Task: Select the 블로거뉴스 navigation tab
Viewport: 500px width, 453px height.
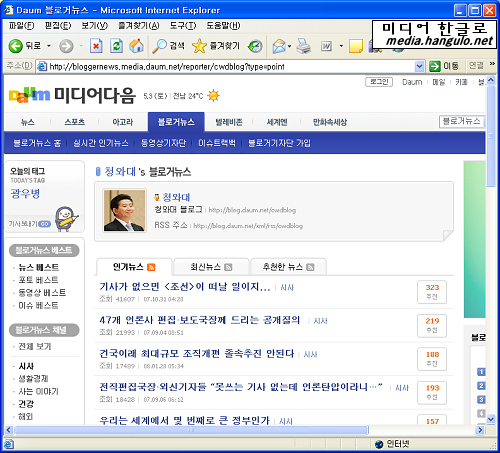Action: pos(176,122)
